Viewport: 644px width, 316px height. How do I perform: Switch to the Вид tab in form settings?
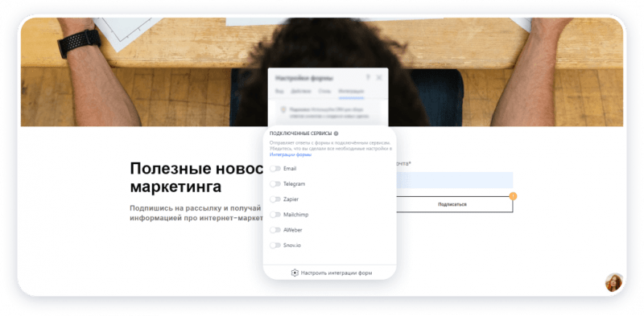point(279,91)
